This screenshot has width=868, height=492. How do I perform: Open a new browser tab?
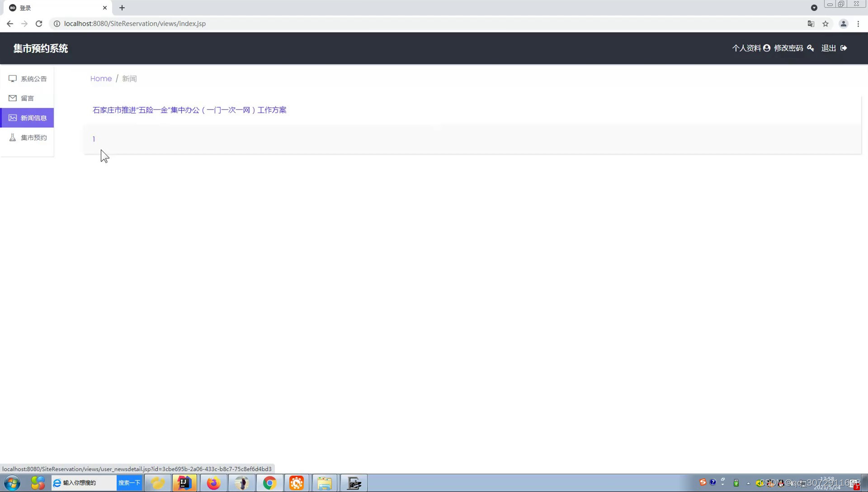coord(122,8)
